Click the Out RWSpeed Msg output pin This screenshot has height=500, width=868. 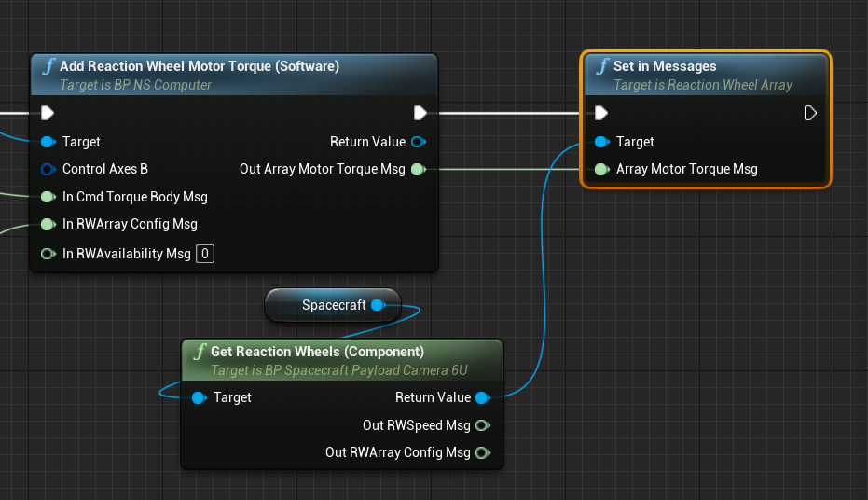click(482, 425)
